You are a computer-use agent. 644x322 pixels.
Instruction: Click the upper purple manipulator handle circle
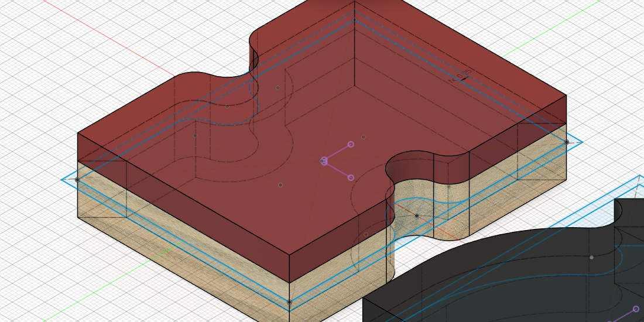351,144
